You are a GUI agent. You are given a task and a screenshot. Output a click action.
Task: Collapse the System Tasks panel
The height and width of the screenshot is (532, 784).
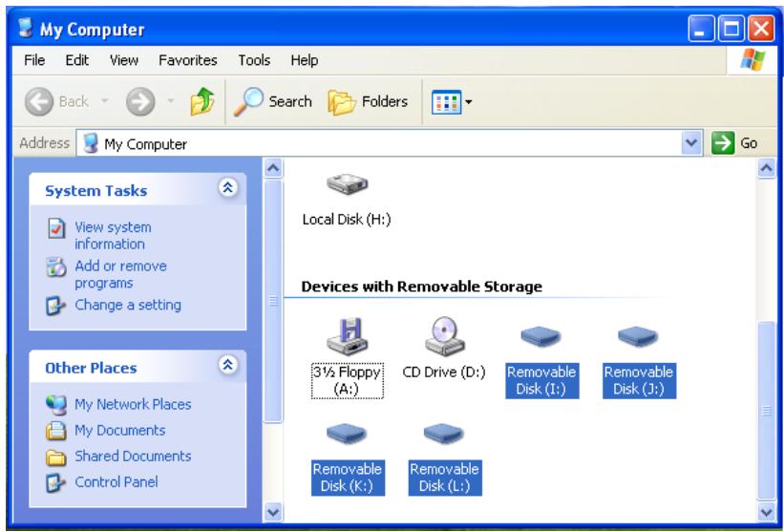(228, 188)
